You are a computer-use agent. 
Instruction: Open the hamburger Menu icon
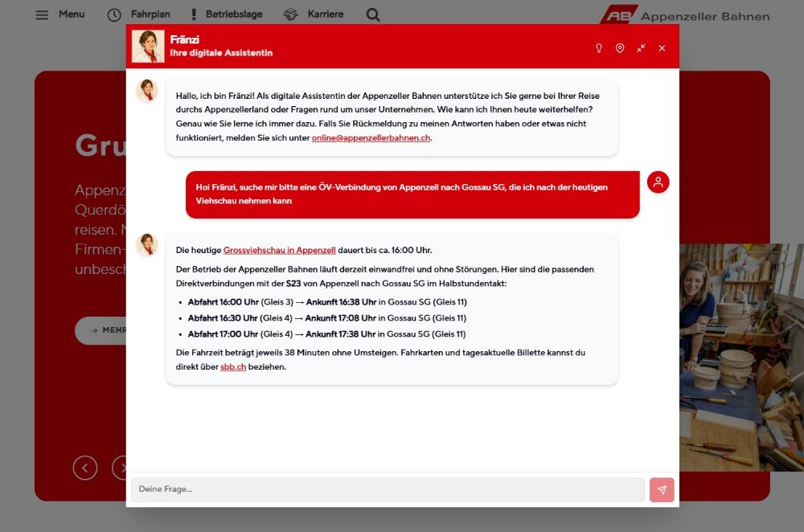click(x=42, y=14)
